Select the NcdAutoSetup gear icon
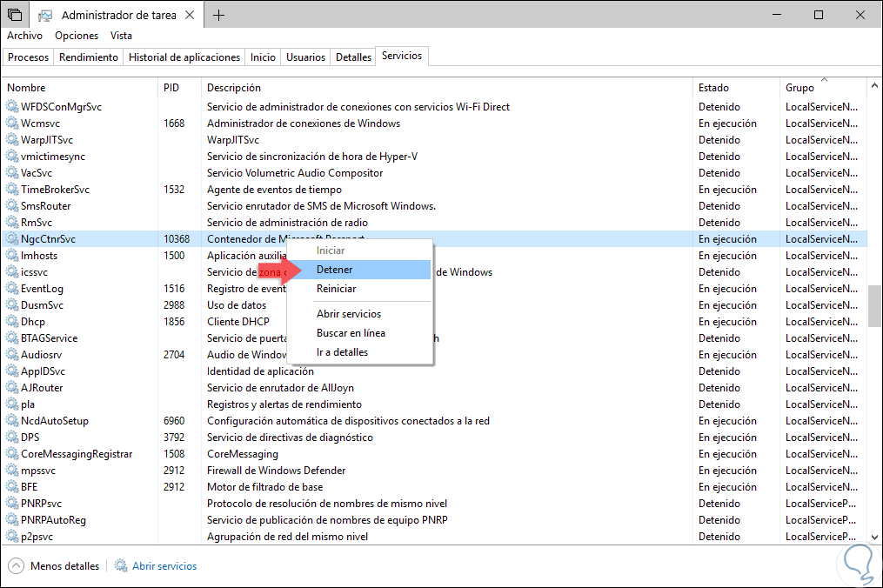 click(x=12, y=421)
